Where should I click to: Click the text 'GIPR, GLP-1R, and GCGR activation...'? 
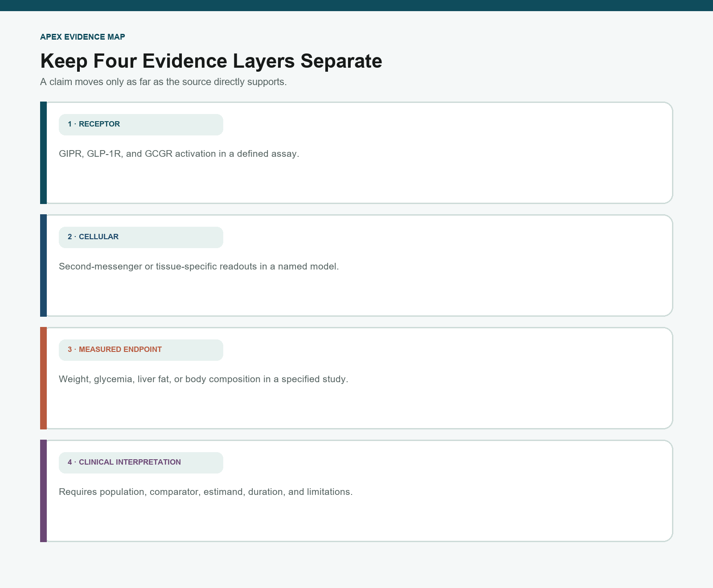click(x=179, y=154)
